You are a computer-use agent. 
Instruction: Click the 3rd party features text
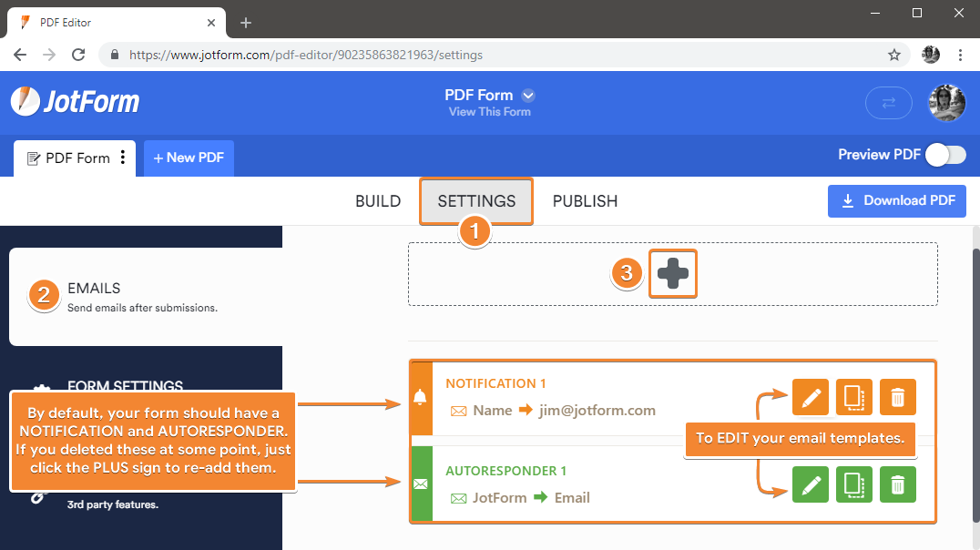click(113, 504)
